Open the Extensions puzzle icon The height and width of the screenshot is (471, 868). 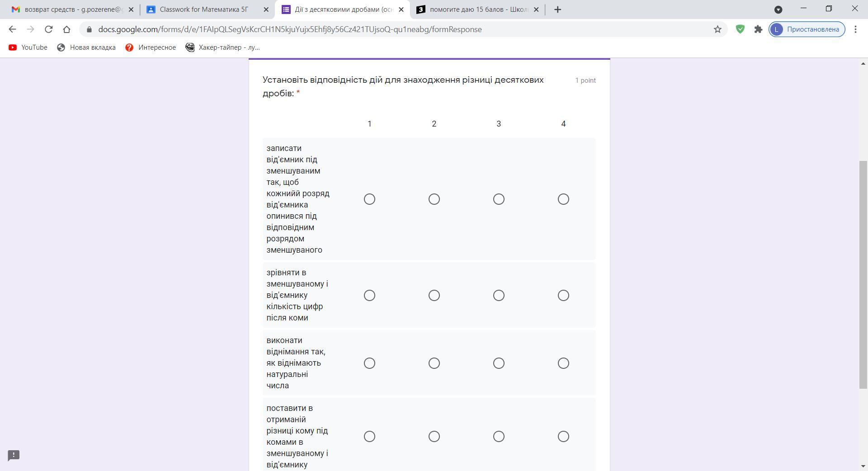pos(758,29)
